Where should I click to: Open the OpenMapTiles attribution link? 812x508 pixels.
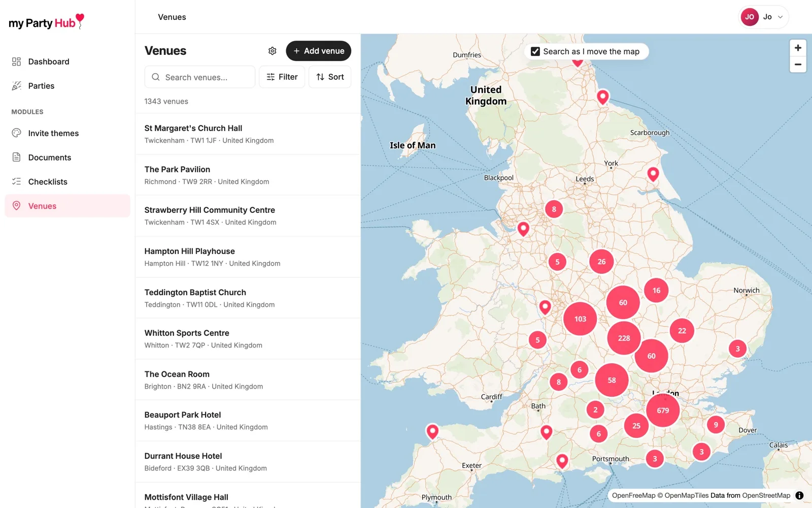(687, 495)
